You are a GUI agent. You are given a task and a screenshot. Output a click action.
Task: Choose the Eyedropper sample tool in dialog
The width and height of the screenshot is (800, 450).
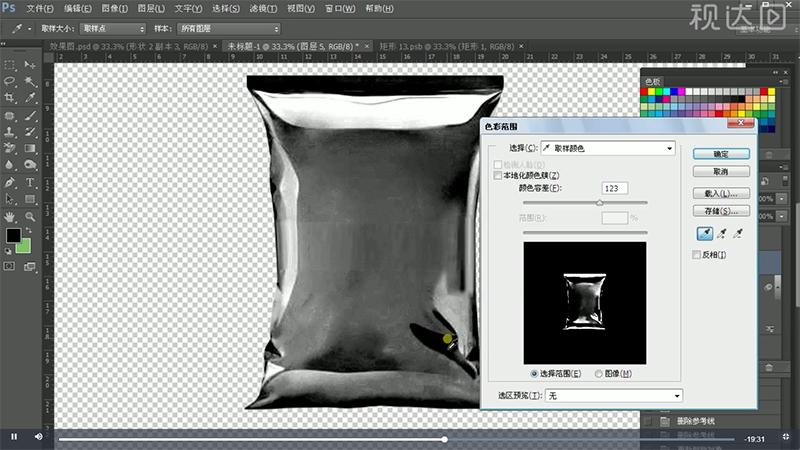click(705, 234)
